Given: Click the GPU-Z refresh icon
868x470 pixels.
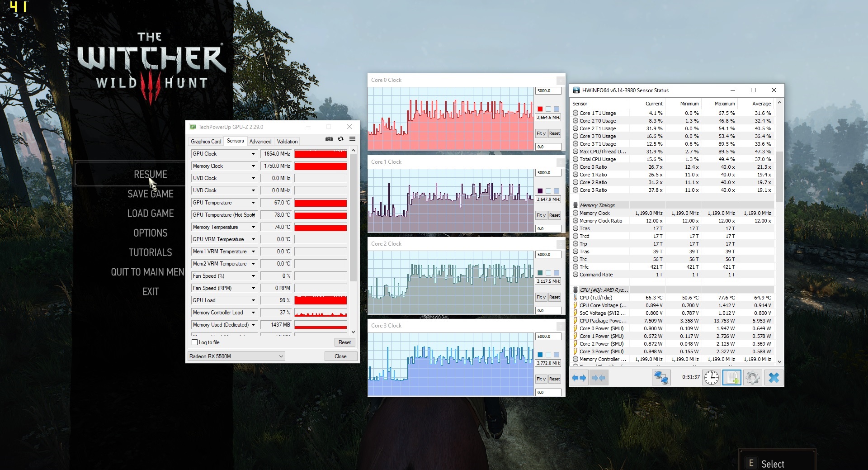Looking at the screenshot, I should point(341,139).
